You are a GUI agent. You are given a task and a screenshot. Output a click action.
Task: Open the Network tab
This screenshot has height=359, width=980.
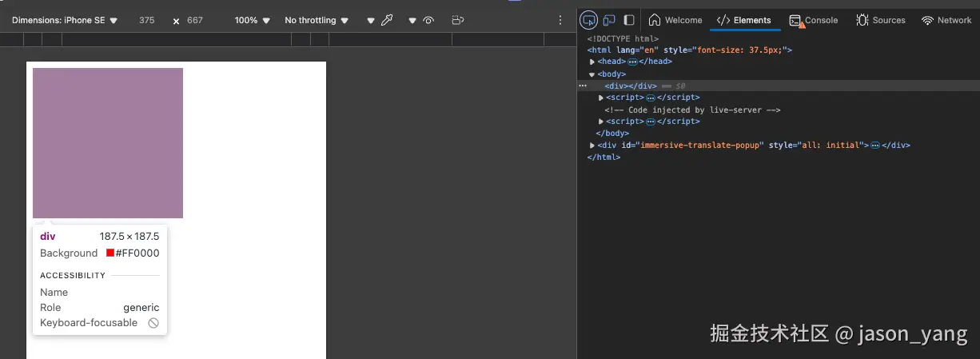pyautogui.click(x=946, y=20)
